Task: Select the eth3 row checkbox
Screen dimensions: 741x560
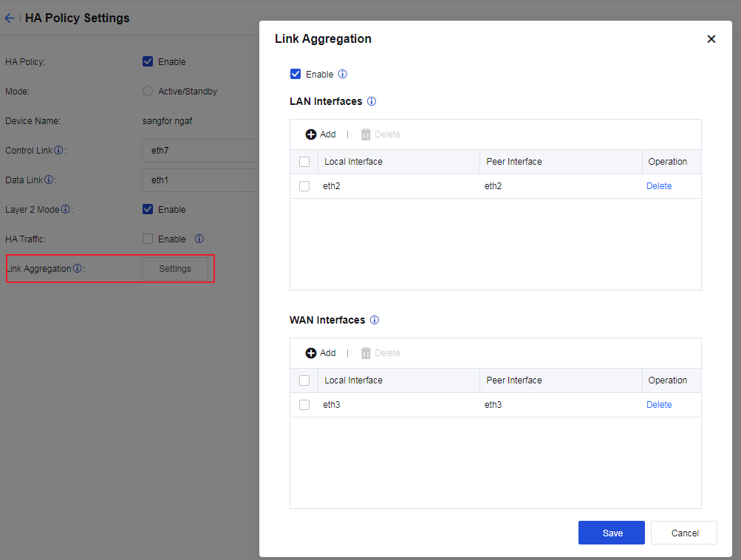Action: pyautogui.click(x=304, y=405)
